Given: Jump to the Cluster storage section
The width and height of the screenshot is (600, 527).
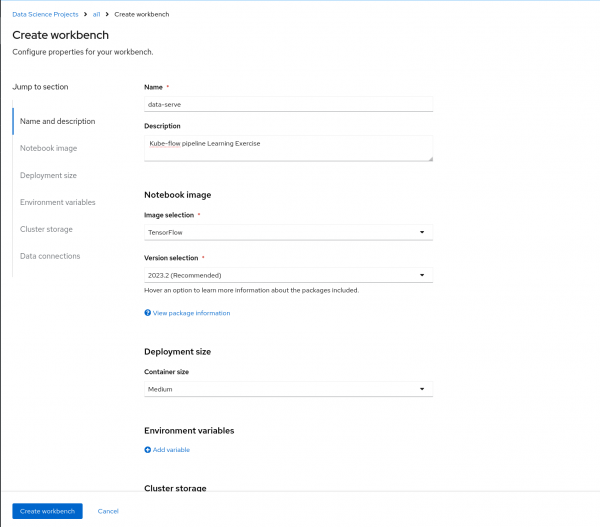Looking at the screenshot, I should [46, 229].
